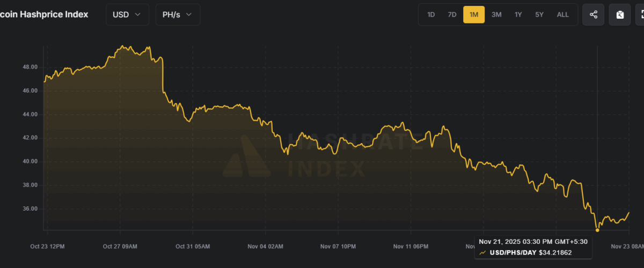Select the active 1M range button

coord(474,14)
